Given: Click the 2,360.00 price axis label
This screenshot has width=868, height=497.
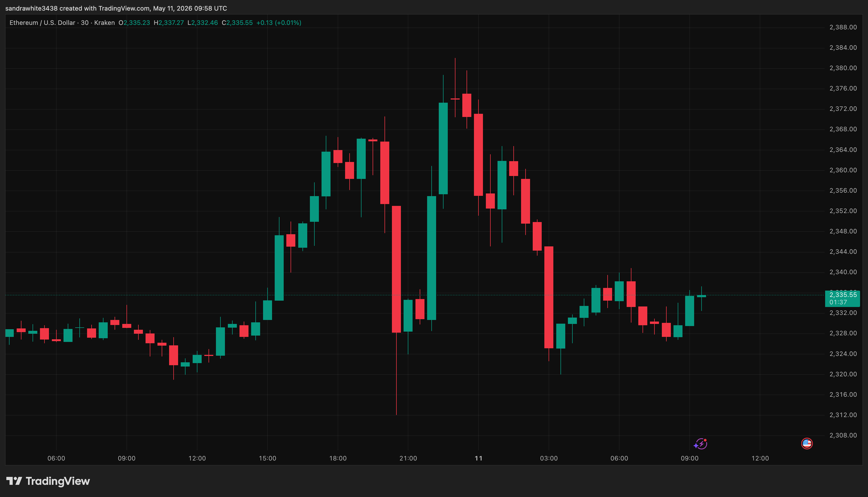Looking at the screenshot, I should click(x=843, y=170).
